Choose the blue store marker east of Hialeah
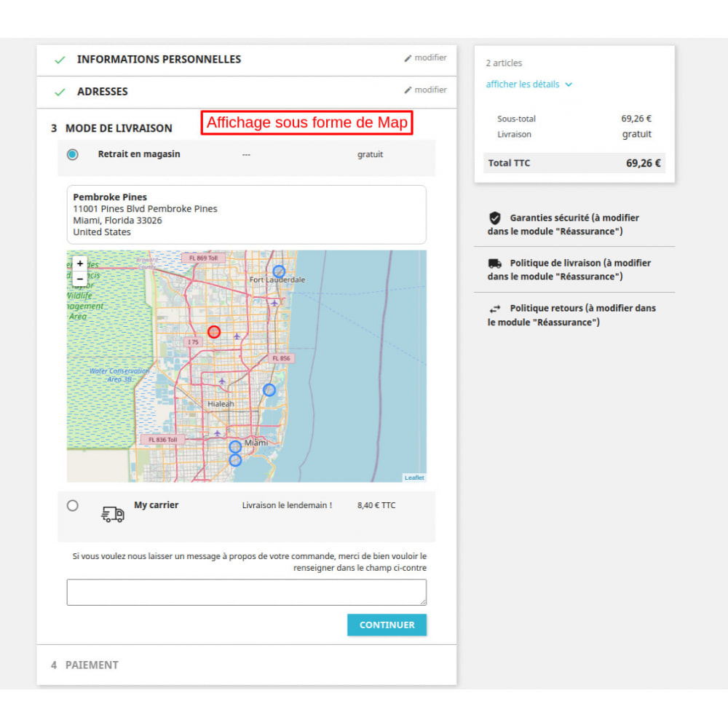 click(x=269, y=390)
